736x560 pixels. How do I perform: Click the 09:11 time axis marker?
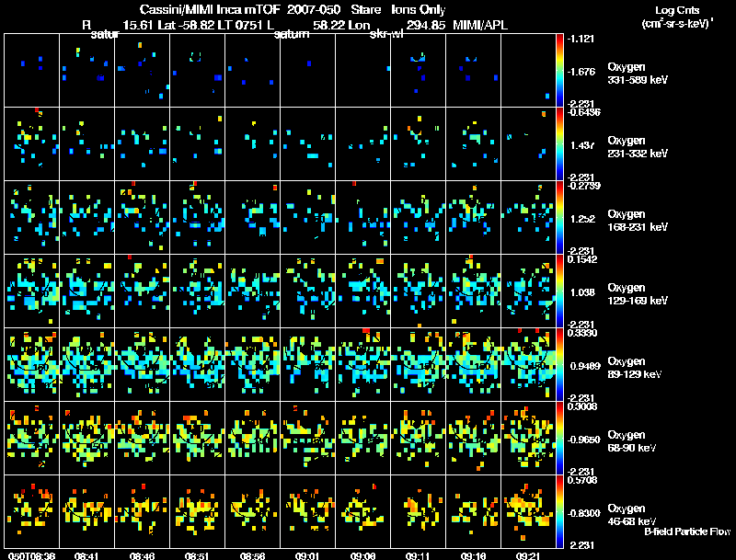(421, 555)
